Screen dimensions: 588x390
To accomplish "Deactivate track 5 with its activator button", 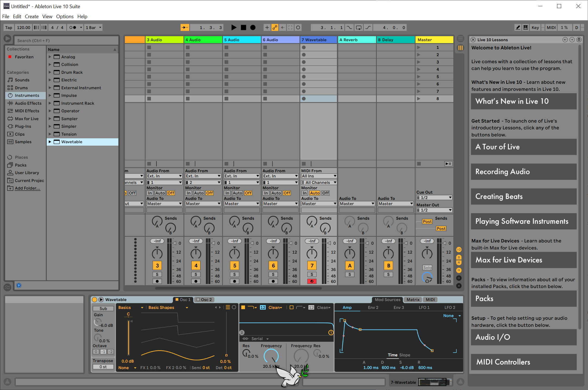I will [235, 266].
